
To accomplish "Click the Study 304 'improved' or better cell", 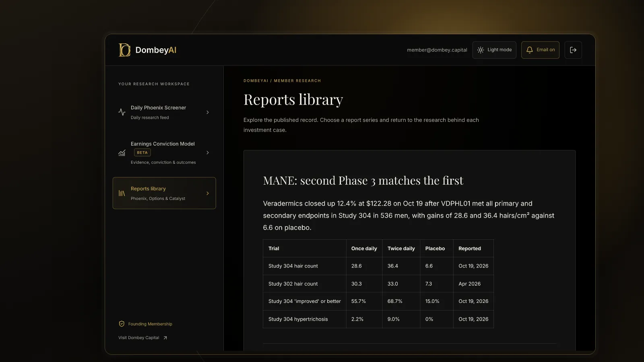I will 305,301.
